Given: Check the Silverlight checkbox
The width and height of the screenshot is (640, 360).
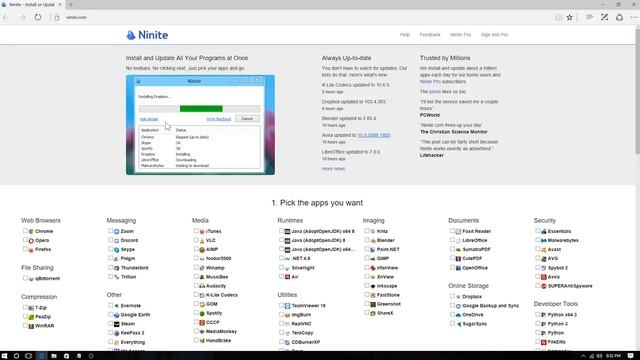Looking at the screenshot, I should point(281,267).
